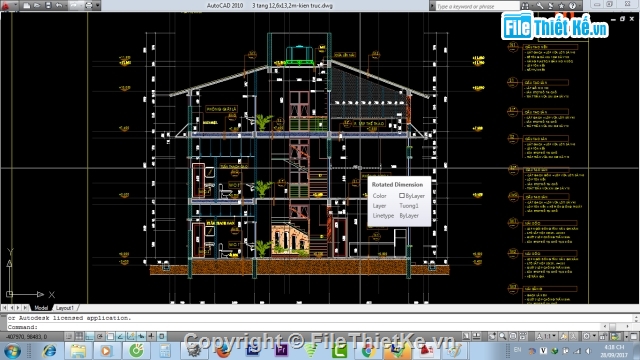Switch to the Model tab

point(41,308)
